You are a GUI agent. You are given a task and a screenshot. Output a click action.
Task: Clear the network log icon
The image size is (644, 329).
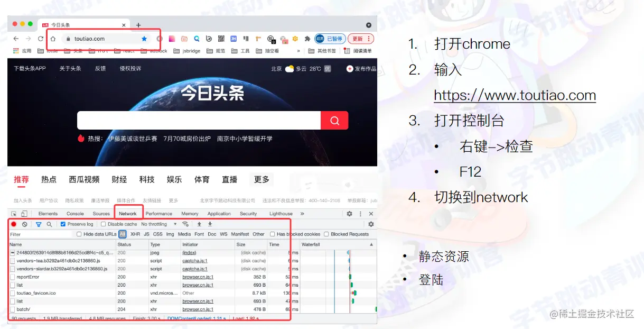click(x=24, y=224)
